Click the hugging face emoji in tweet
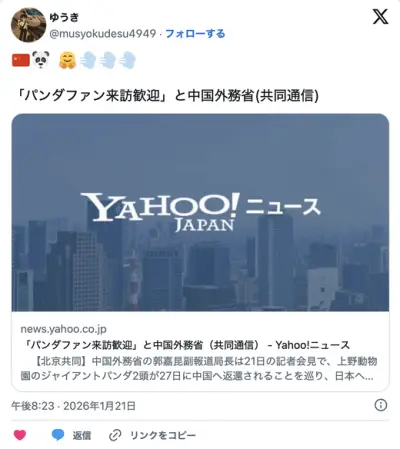Viewport: 400px width, 449px height. [x=67, y=61]
